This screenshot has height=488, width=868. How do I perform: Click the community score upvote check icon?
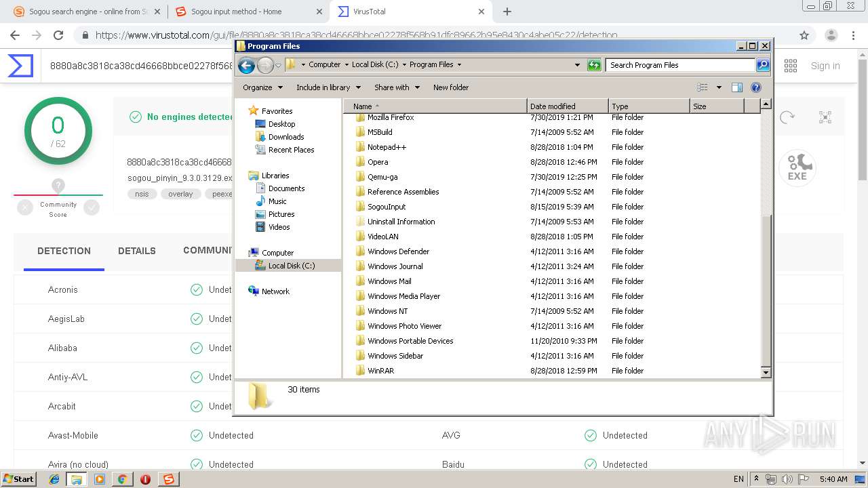[x=92, y=208]
